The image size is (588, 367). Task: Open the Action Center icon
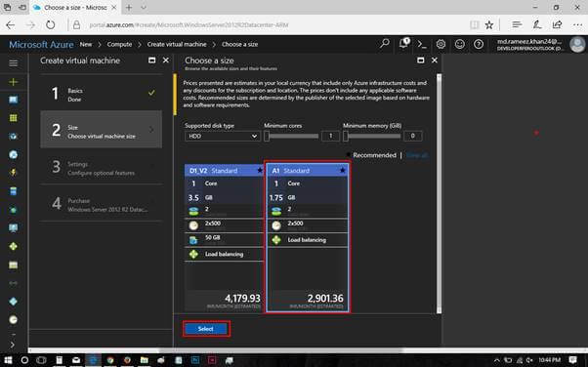(572, 360)
